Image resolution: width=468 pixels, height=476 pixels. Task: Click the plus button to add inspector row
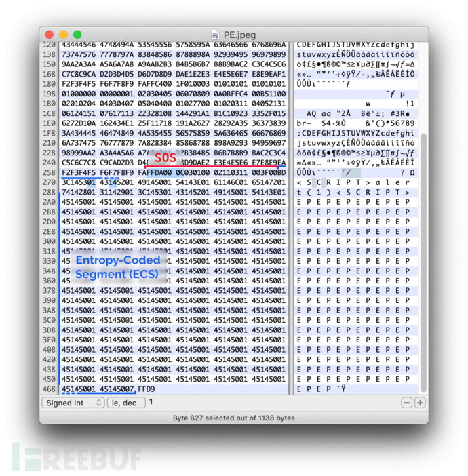pos(420,403)
